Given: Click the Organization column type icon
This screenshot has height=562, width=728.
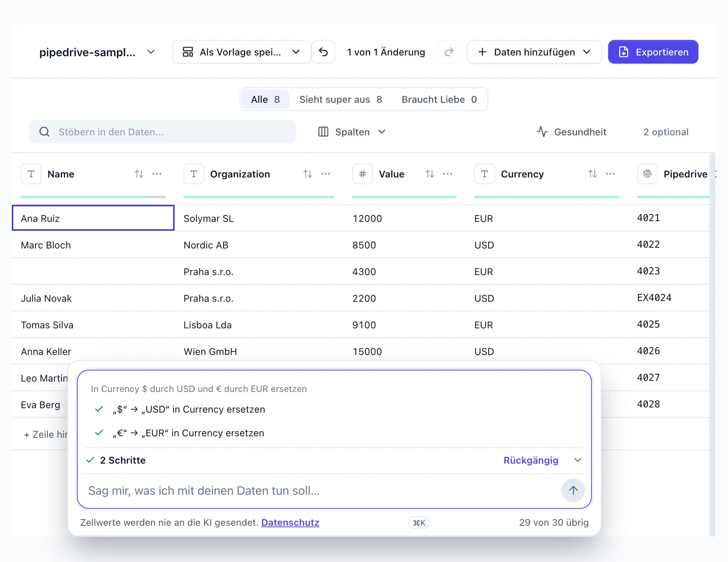Looking at the screenshot, I should (194, 174).
